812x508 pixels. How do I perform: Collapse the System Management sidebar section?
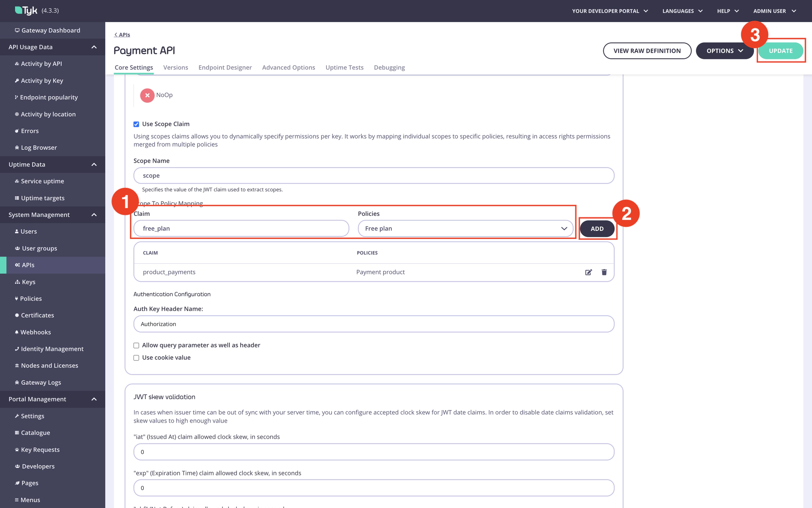click(94, 215)
